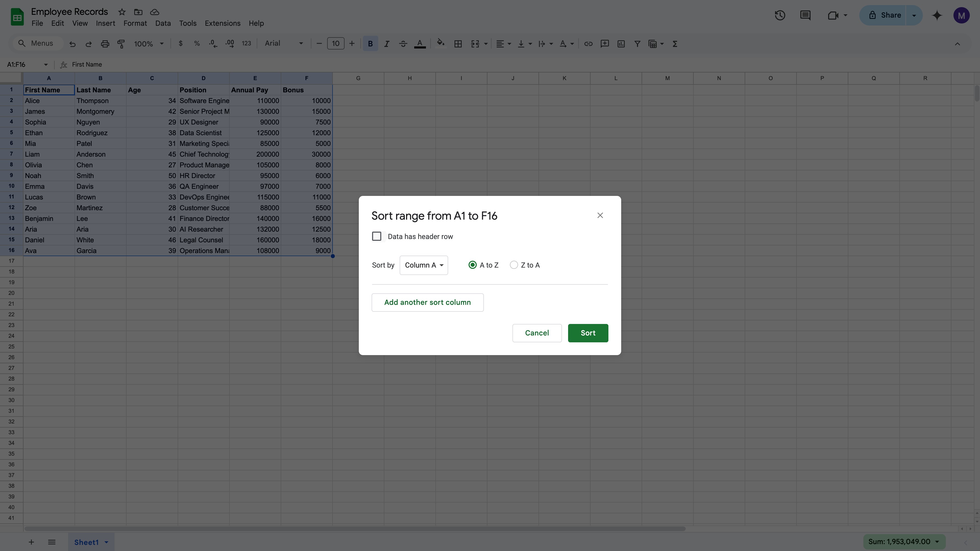Click Add sheet plus icon
The height and width of the screenshot is (551, 980).
(31, 542)
